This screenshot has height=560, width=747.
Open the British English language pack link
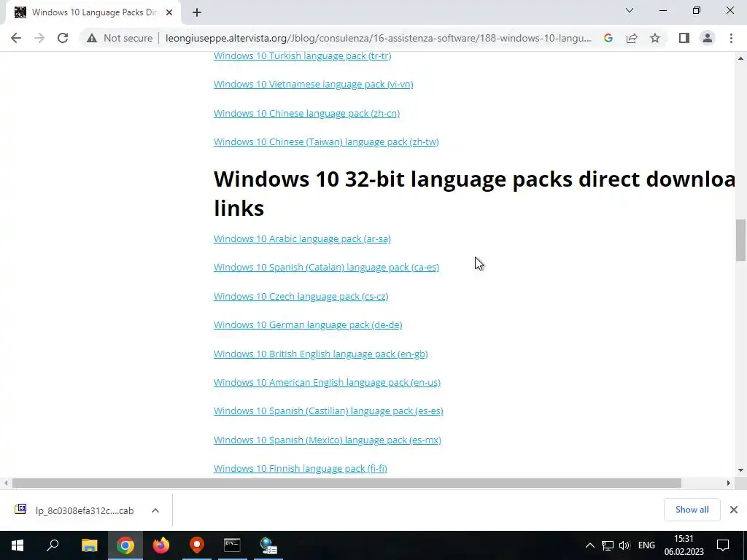(321, 354)
